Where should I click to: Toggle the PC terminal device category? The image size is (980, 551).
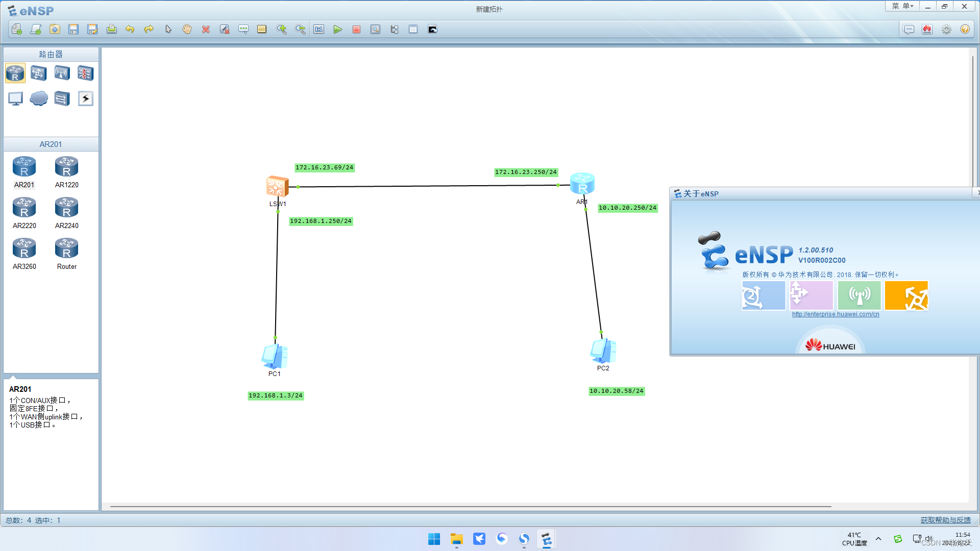[15, 98]
